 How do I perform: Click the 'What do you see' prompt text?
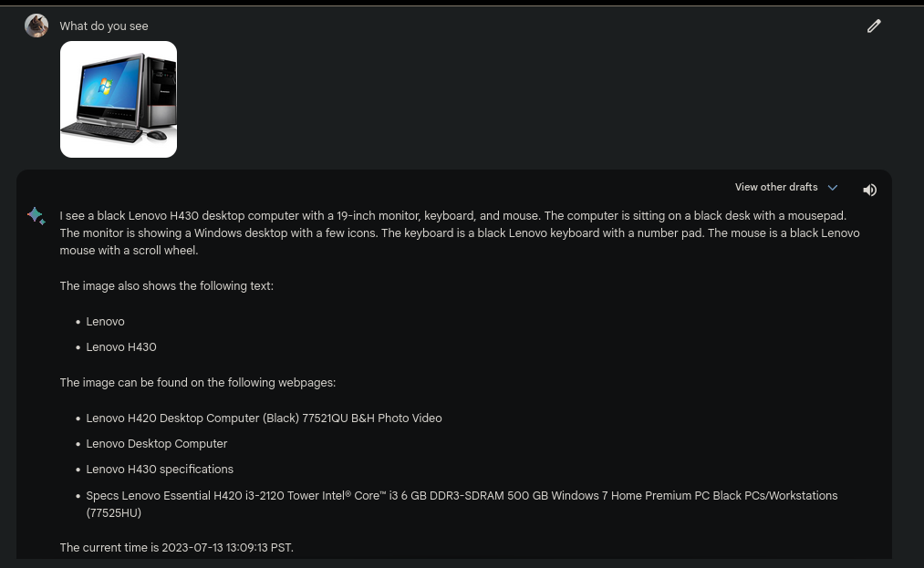click(x=104, y=26)
